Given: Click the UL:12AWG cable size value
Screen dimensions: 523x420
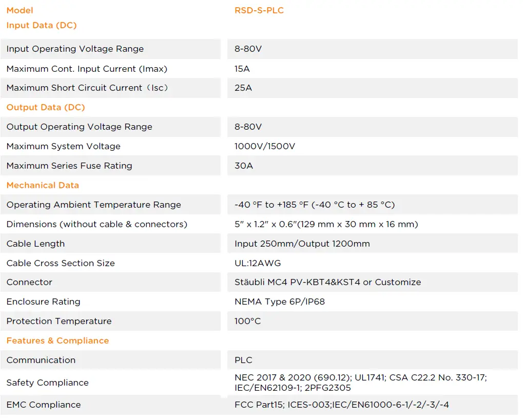Looking at the screenshot, I should [258, 263].
